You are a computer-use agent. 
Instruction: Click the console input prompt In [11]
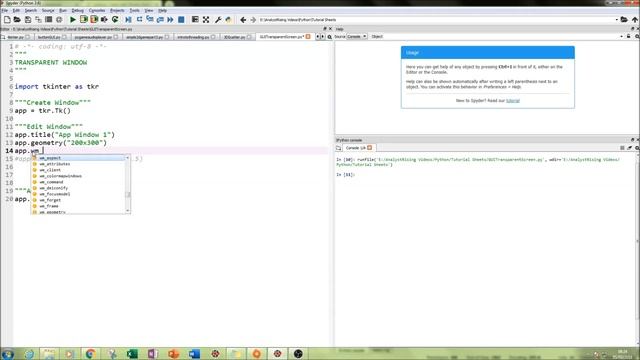click(345, 175)
